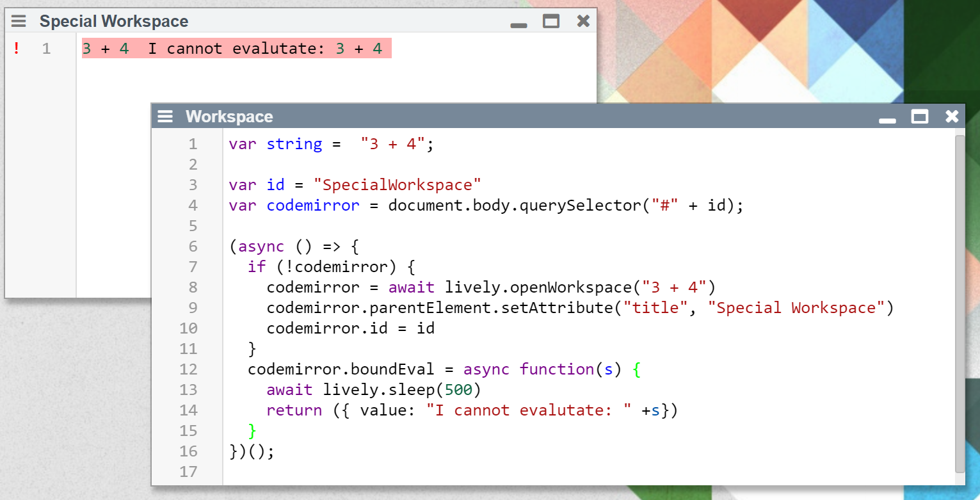The width and height of the screenshot is (980, 500).
Task: Close the Special Workspace window
Action: coord(583,21)
